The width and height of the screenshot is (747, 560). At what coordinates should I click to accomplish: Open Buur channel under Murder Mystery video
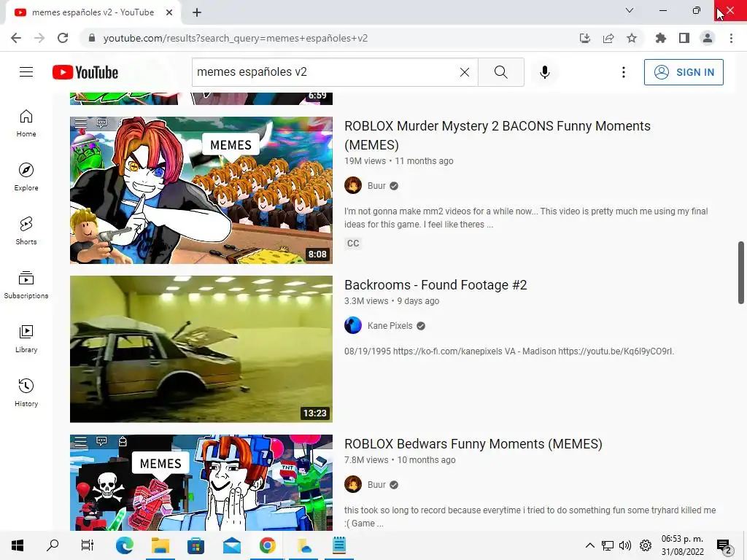coord(376,186)
